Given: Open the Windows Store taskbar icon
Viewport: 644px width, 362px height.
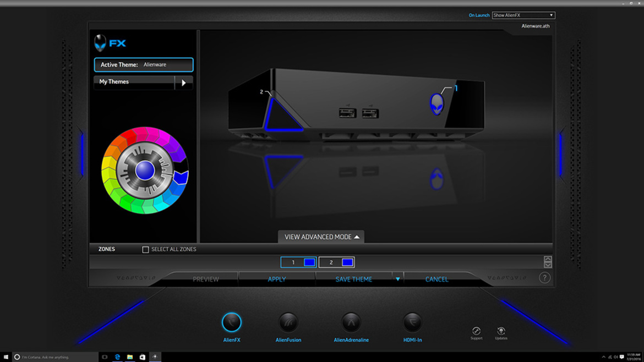Looking at the screenshot, I should (143, 357).
